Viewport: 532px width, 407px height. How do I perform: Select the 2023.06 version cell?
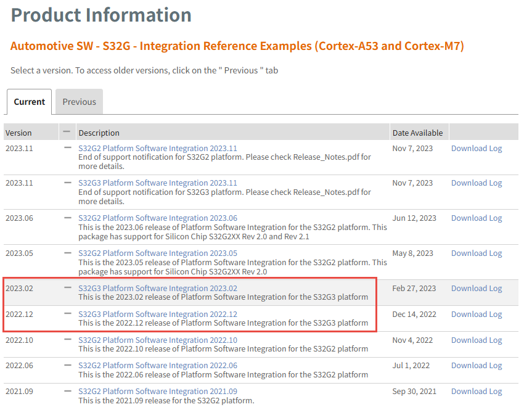pyautogui.click(x=19, y=218)
